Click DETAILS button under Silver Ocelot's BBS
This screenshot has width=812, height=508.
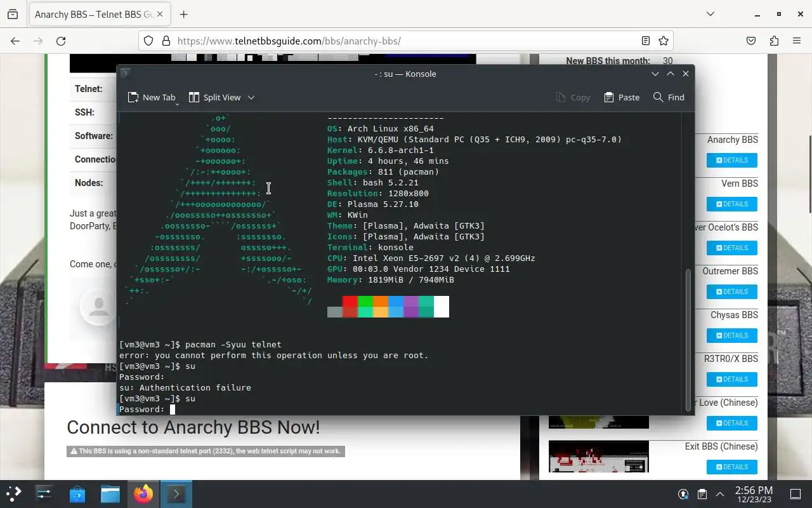(732, 248)
